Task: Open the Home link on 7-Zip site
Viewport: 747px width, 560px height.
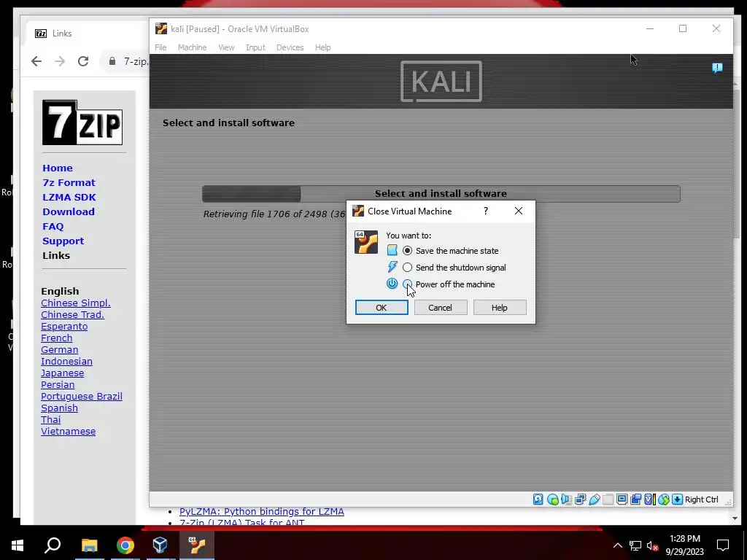Action: point(58,168)
